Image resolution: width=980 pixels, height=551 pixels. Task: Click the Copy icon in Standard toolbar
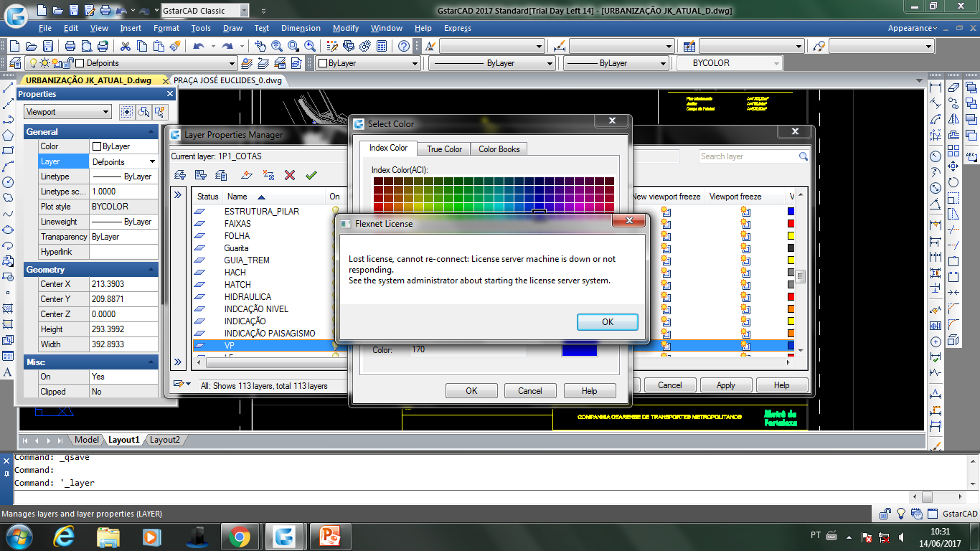click(141, 46)
